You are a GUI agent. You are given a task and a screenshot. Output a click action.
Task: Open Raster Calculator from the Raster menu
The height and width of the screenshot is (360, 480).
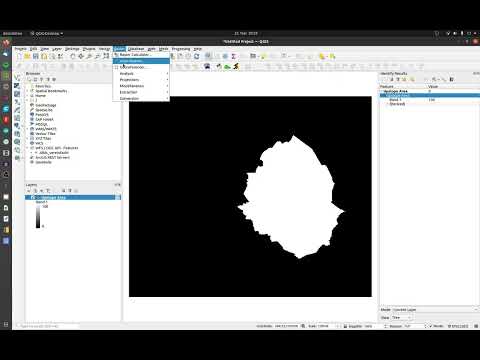click(x=141, y=55)
